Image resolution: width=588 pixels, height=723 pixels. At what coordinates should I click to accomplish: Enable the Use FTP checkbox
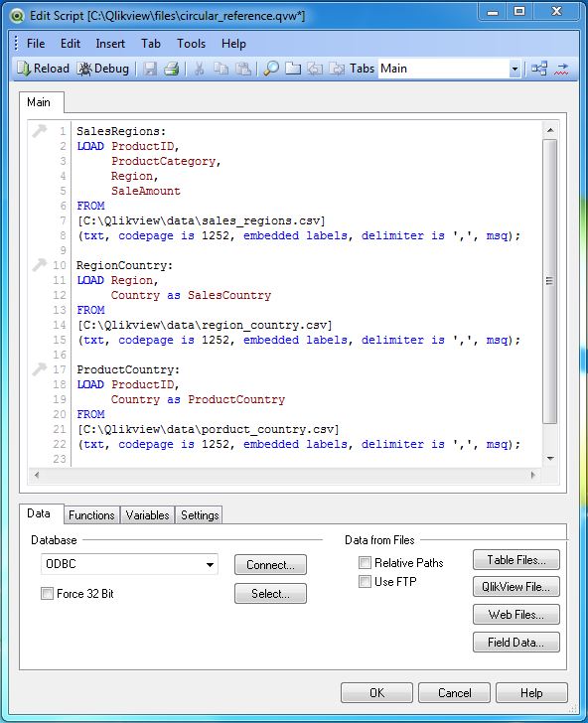tap(365, 581)
